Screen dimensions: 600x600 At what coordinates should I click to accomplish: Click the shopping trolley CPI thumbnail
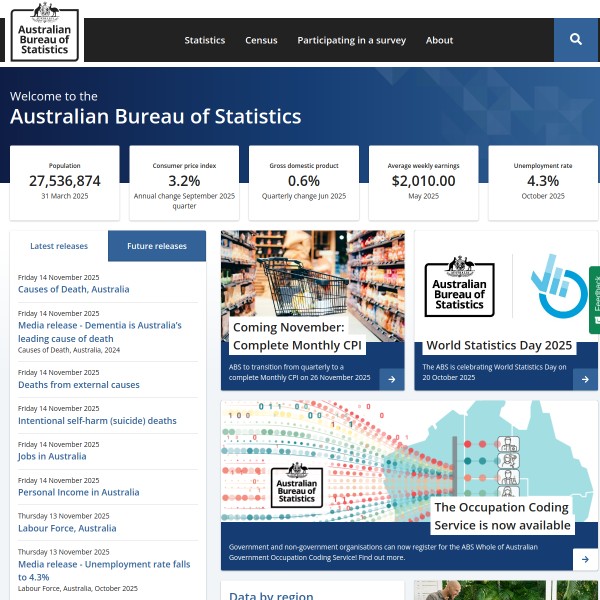(x=312, y=285)
